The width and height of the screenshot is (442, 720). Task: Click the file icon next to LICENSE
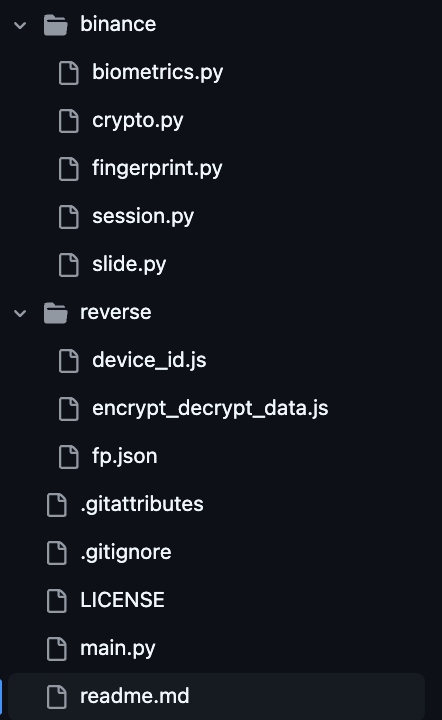57,601
